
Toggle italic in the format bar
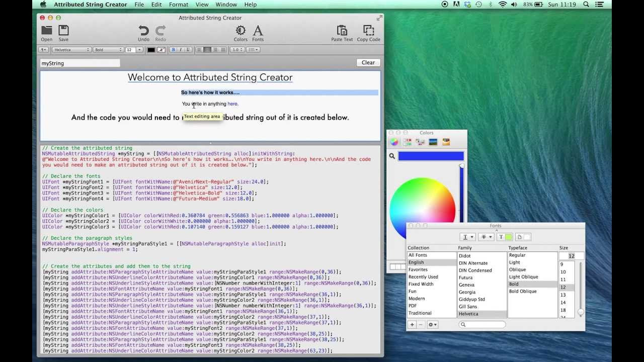pos(181,50)
